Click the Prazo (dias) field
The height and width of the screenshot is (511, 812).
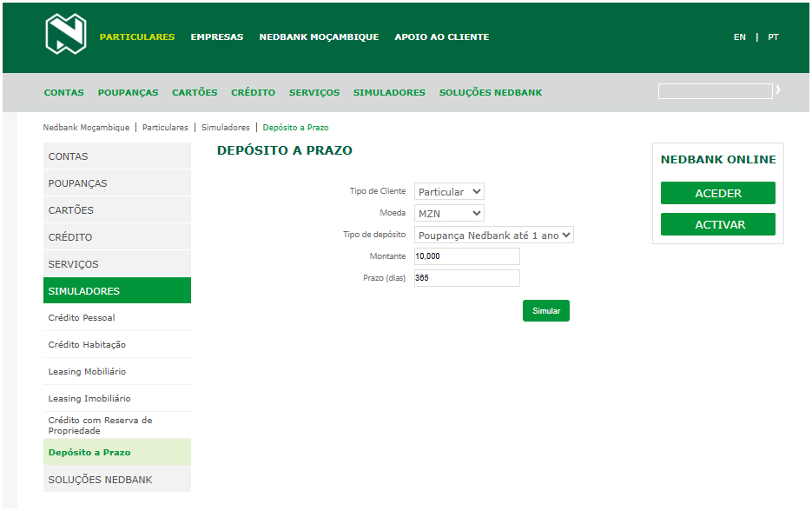point(467,278)
